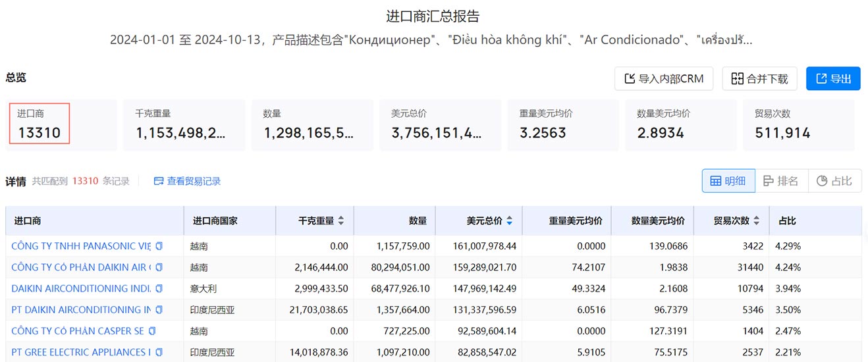Viewport: 868px width, 362px height.
Task: Open 查看贸易记录 link
Action: pos(187,181)
